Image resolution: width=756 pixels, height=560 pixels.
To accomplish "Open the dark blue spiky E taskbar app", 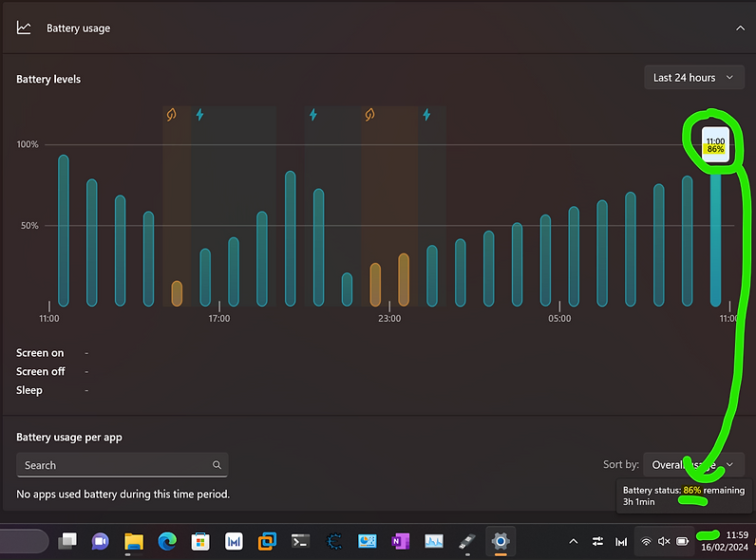I will [333, 541].
